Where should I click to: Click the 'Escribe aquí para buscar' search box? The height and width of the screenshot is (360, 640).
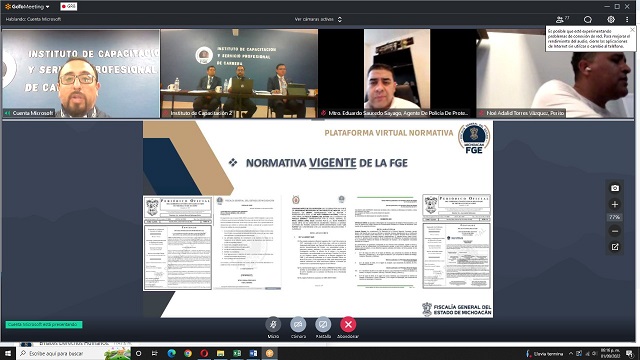point(74,353)
